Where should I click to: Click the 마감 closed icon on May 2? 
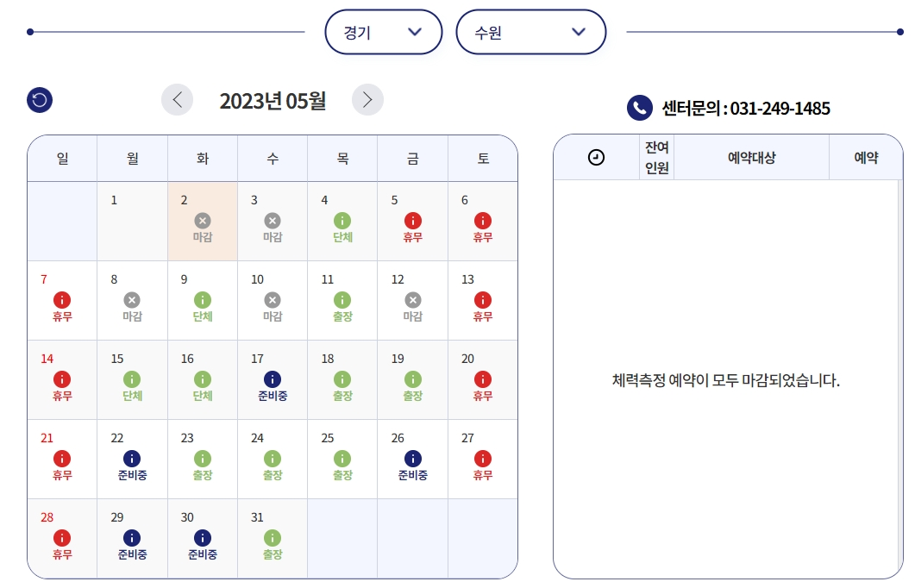pos(202,220)
